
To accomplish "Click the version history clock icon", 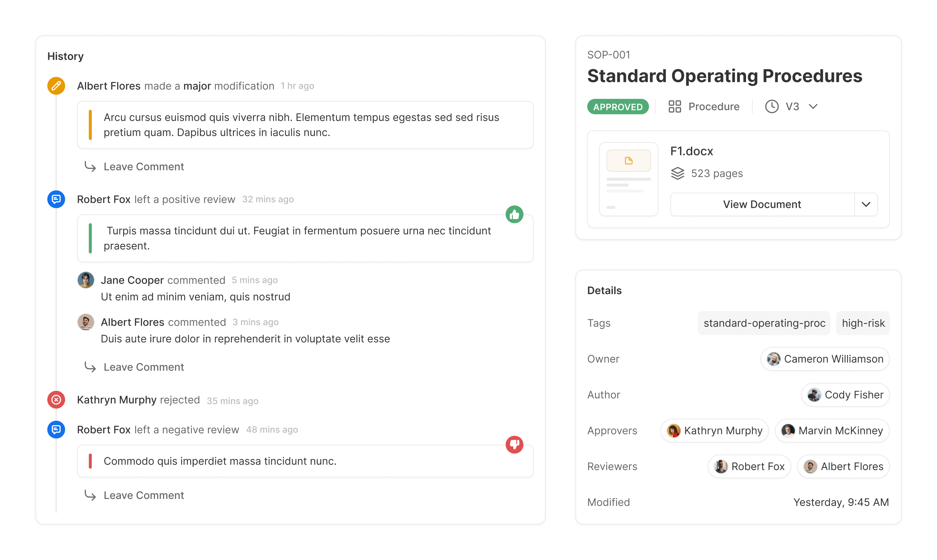I will point(771,107).
